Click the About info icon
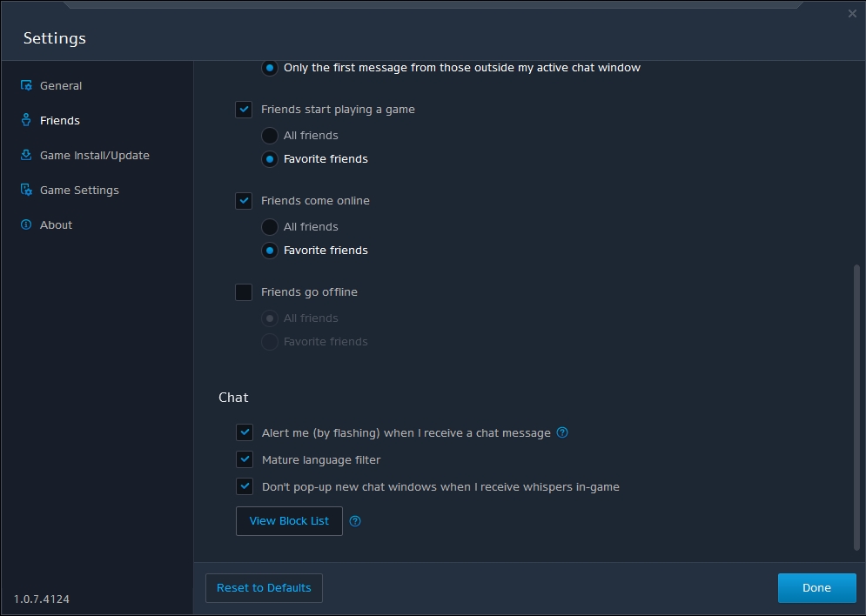 (x=26, y=224)
